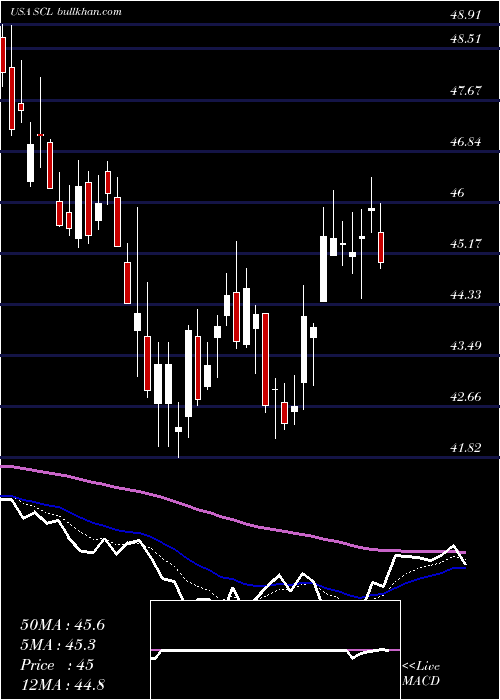Click inside the Live MACD inset chart
This screenshot has width=500, height=700.
[x=275, y=650]
